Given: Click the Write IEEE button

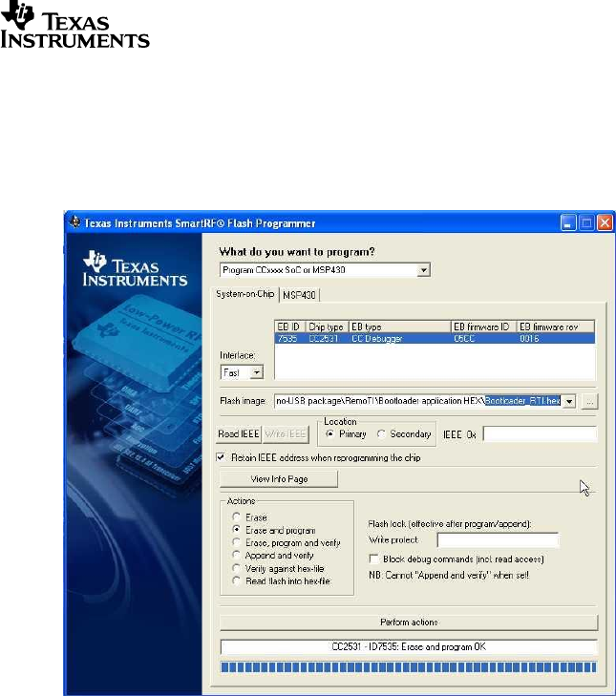Looking at the screenshot, I should [x=286, y=434].
